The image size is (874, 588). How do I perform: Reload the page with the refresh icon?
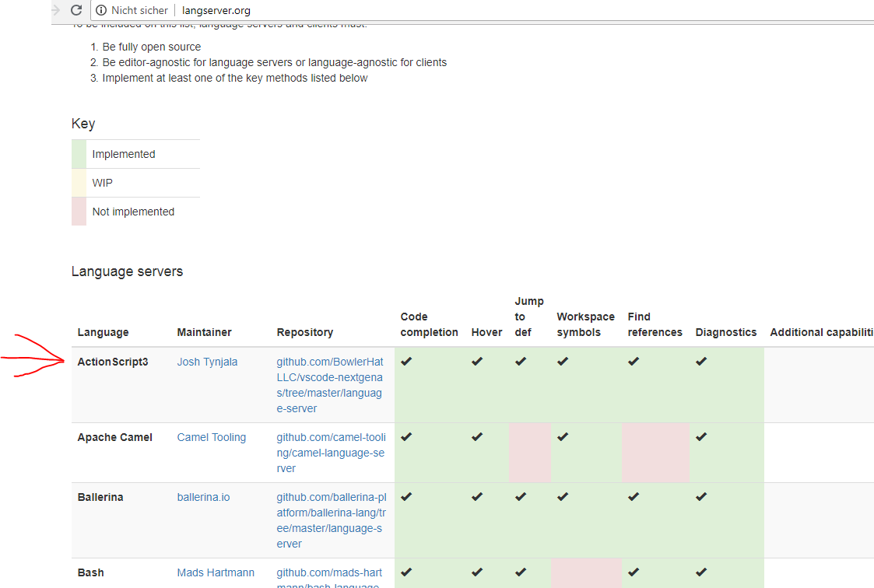tap(75, 10)
